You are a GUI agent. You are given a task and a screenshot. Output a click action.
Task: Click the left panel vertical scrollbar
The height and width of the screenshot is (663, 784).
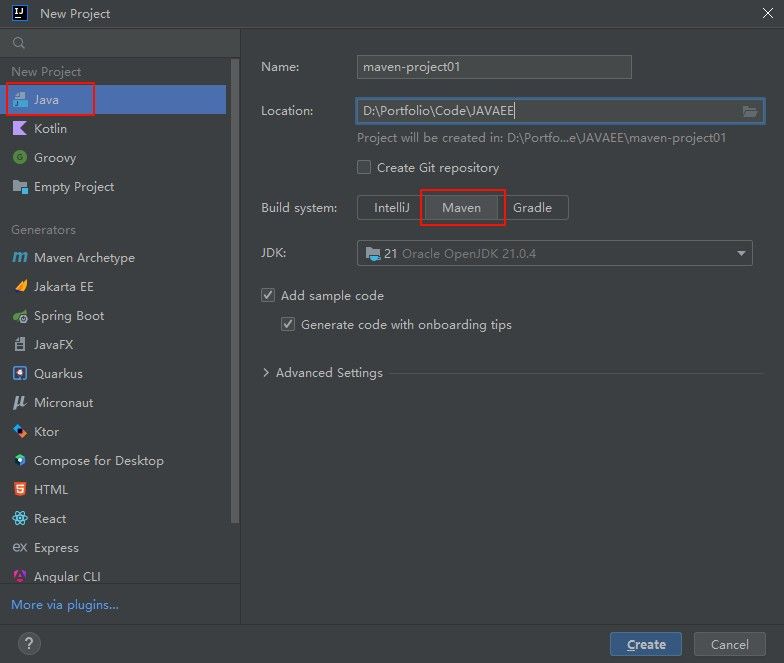click(x=235, y=292)
